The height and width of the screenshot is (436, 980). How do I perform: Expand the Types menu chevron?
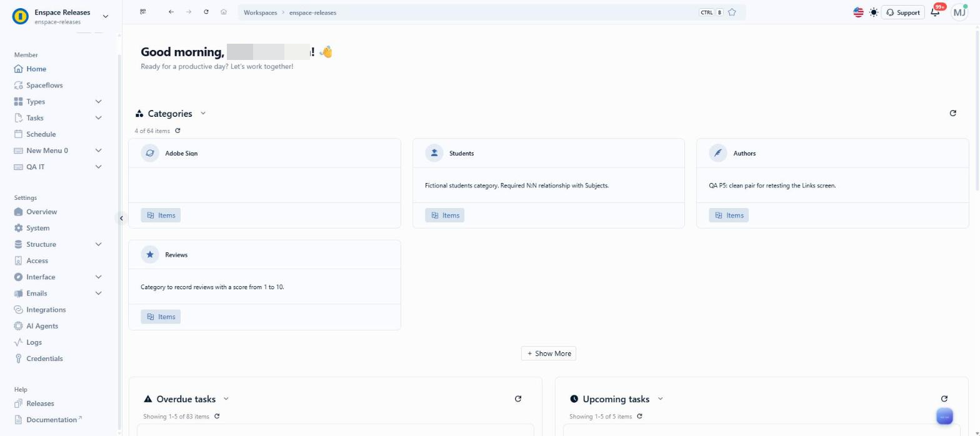[x=98, y=101]
